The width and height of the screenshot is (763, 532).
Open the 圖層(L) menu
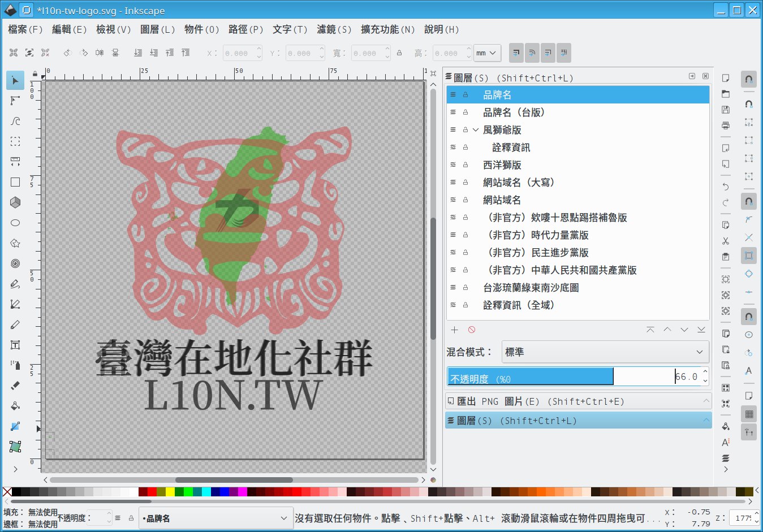[157, 29]
